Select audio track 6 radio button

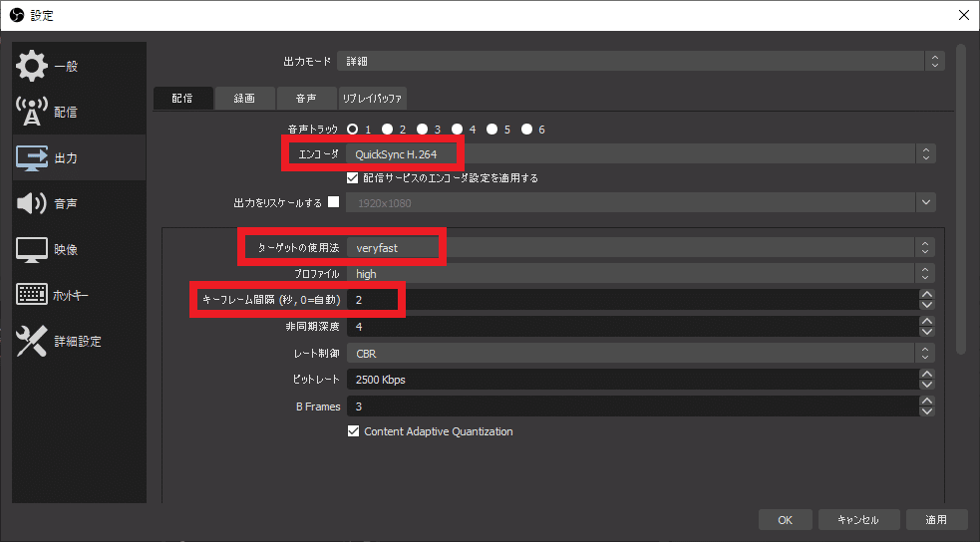point(526,129)
